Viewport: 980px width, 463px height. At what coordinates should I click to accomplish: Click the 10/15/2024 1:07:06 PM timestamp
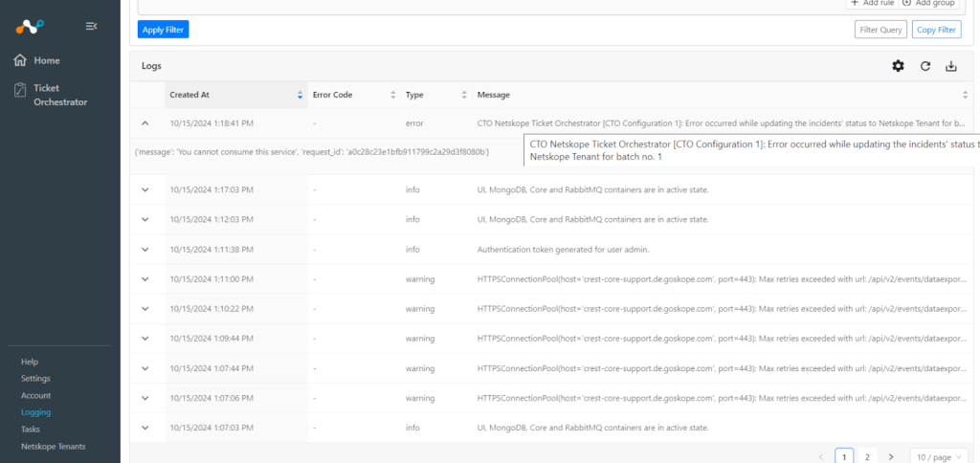[x=212, y=398]
